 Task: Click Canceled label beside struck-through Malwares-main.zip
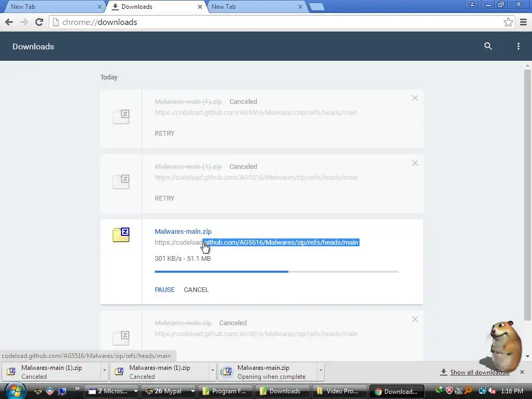[x=233, y=323]
